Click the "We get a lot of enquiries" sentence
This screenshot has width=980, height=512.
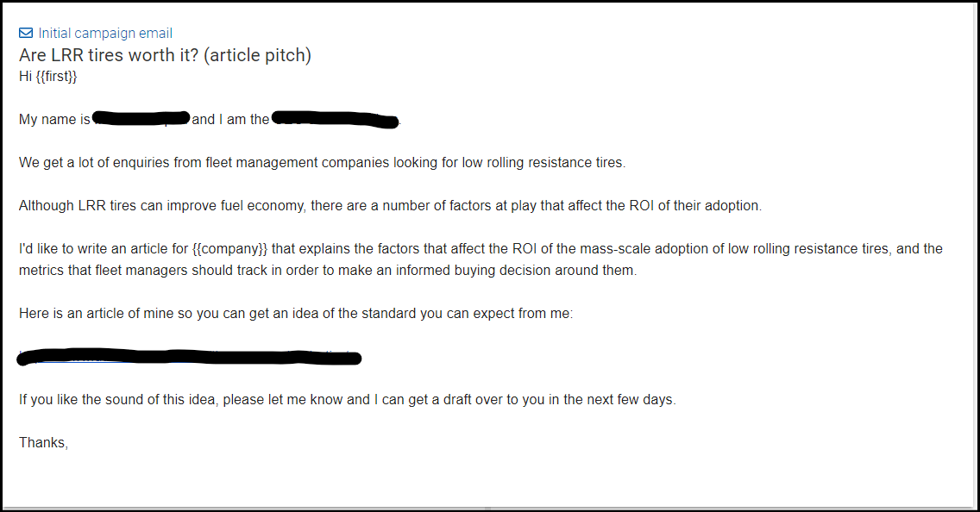[x=321, y=162]
